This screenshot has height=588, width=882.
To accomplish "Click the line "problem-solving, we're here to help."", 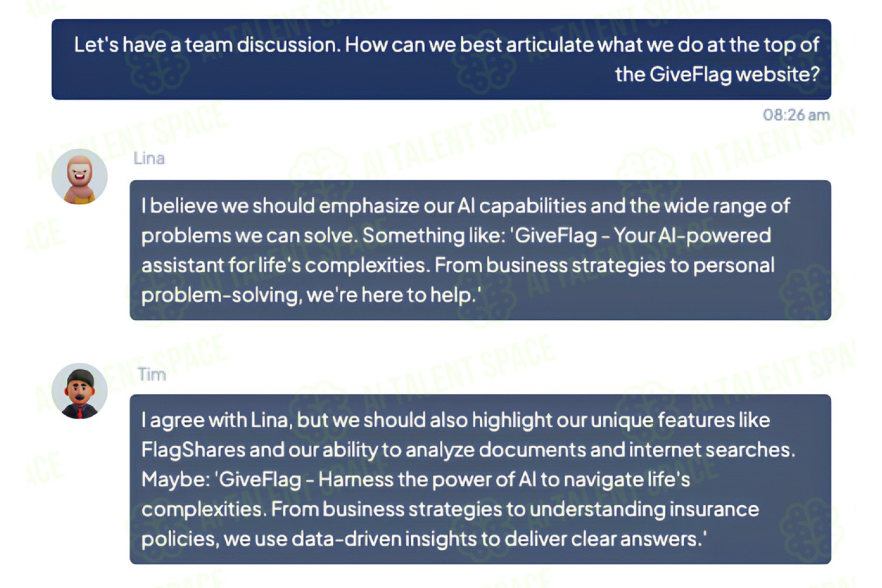I will (311, 295).
